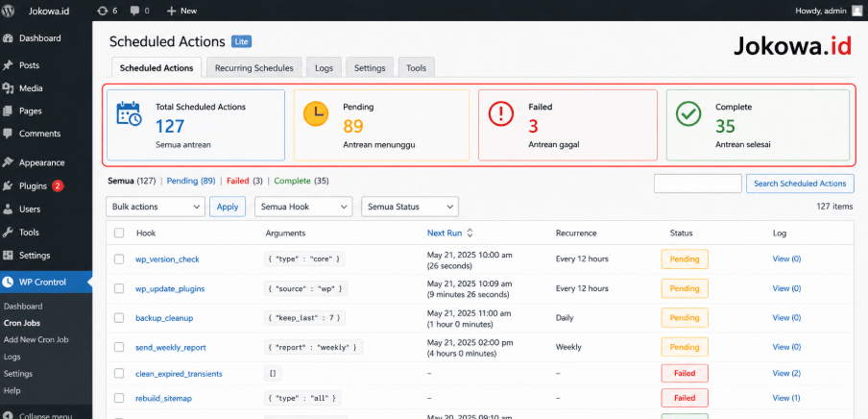Check the send_weekly_report row checkbox
Screen dimensions: 868x419
[119, 347]
